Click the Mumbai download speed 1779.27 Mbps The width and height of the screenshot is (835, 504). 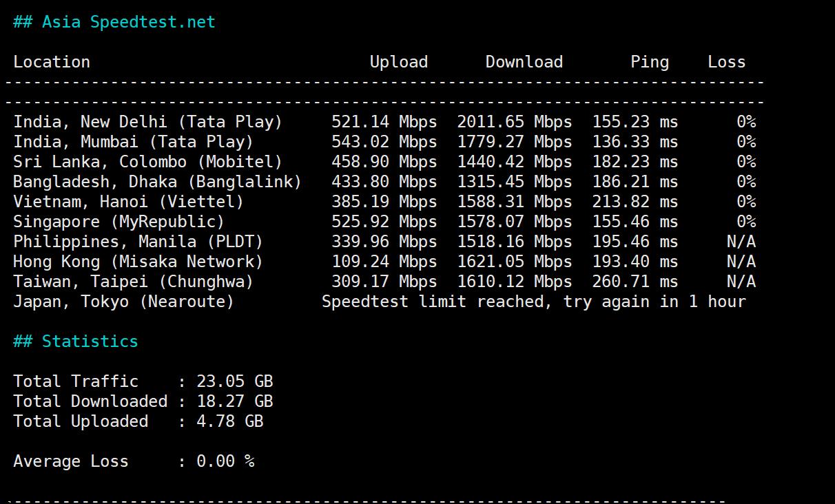(514, 142)
